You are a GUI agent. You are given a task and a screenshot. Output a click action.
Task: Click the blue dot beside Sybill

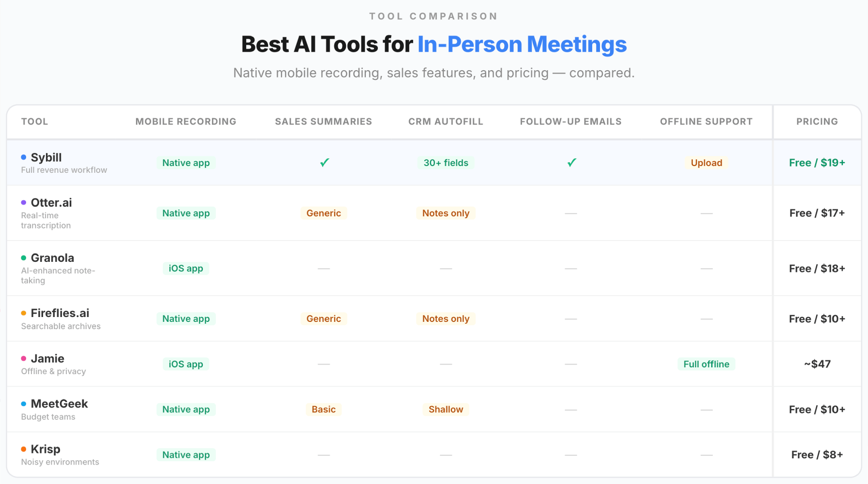24,157
